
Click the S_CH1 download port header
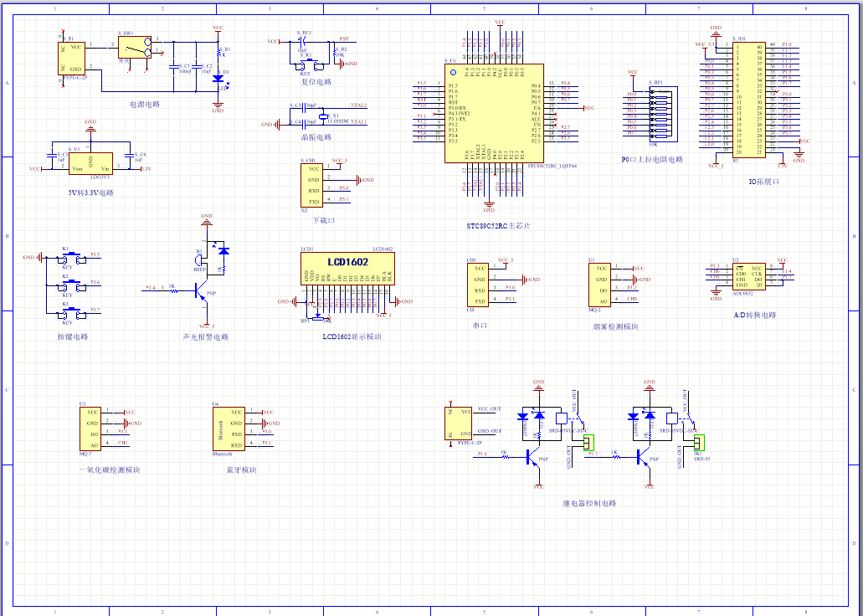click(x=311, y=185)
